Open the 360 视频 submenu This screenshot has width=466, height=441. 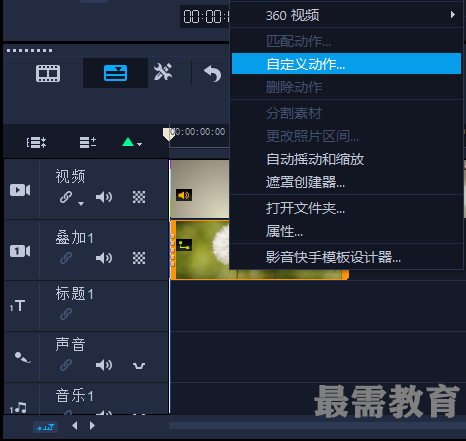347,15
